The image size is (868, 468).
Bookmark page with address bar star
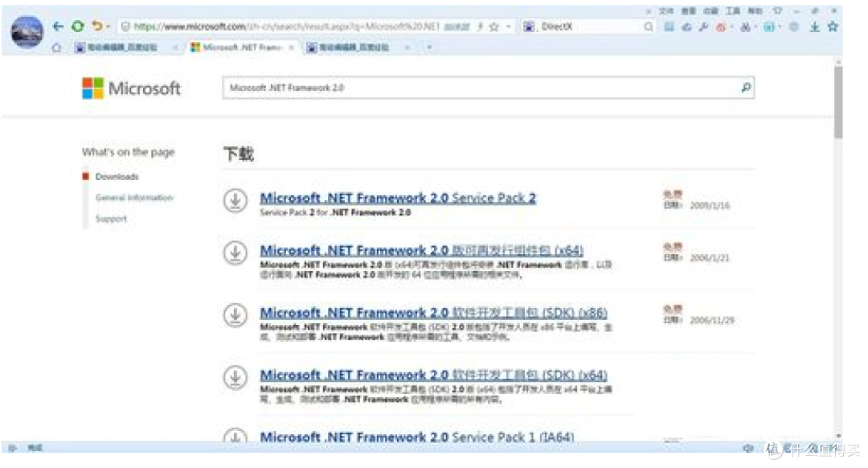coord(494,27)
